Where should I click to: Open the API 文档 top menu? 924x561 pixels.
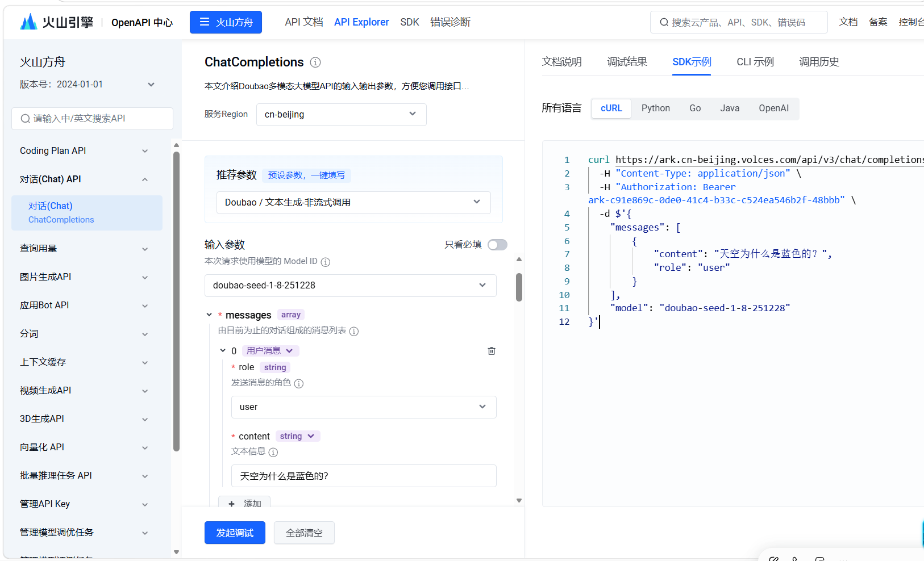coord(304,22)
